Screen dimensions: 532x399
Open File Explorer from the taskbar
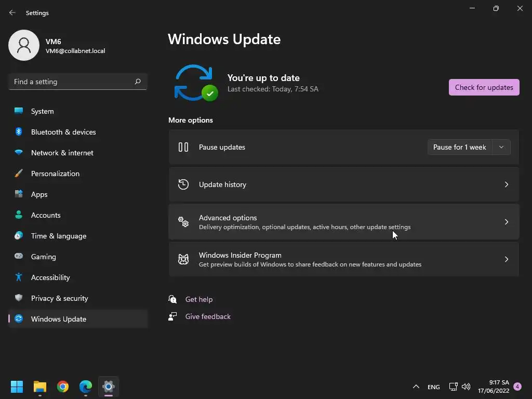(39, 387)
